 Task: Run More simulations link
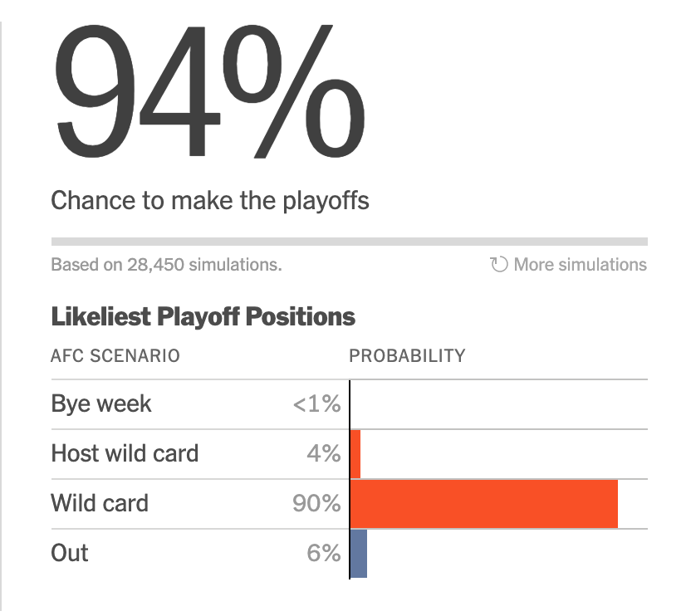click(580, 265)
